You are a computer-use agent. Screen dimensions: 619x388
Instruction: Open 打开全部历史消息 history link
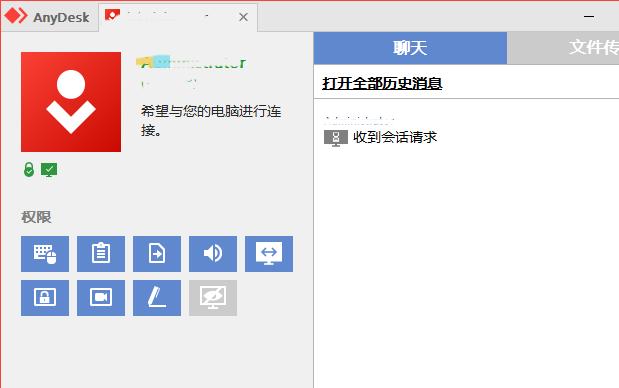(382, 83)
